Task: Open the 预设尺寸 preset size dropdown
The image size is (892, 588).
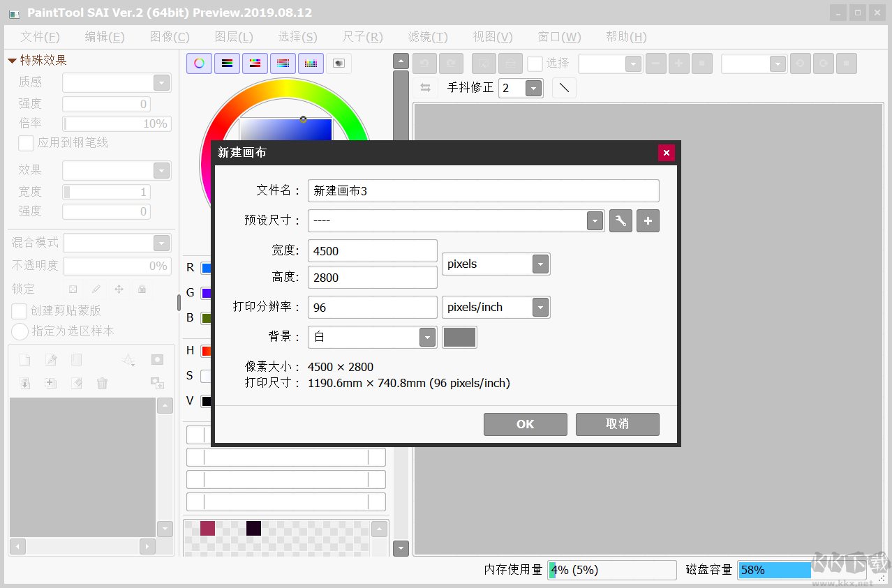Action: tap(594, 220)
